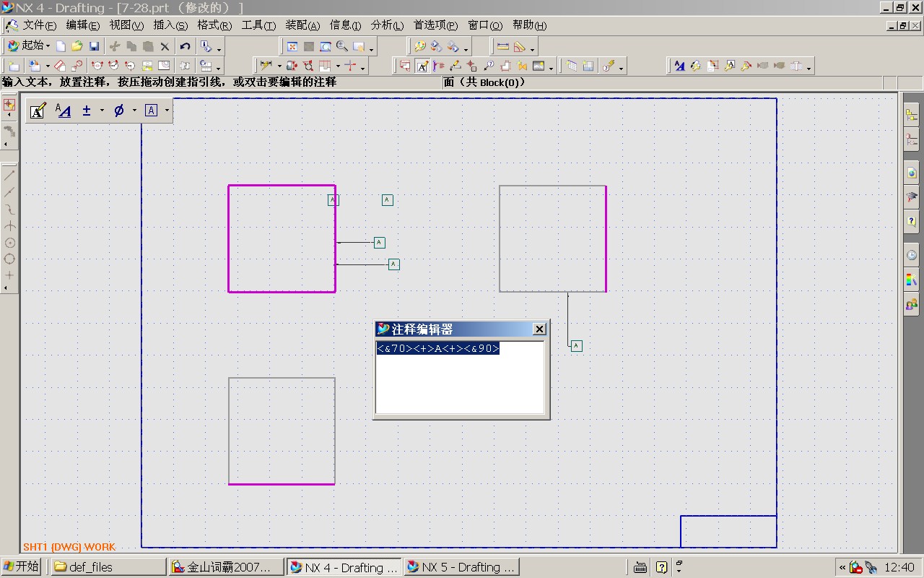
Task: Click the top-left square in drawing sheet
Action: (x=282, y=239)
